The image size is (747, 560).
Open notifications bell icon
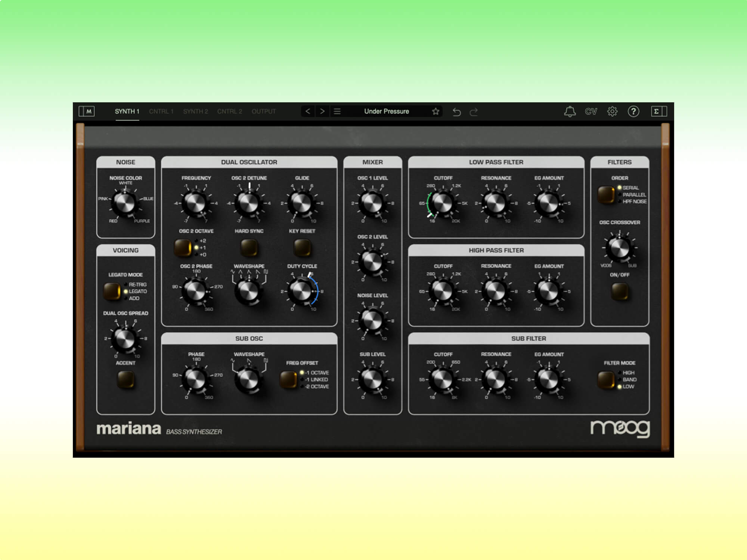pos(570,111)
